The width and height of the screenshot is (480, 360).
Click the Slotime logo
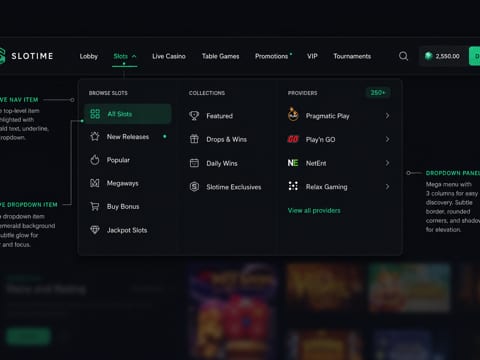pyautogui.click(x=26, y=56)
